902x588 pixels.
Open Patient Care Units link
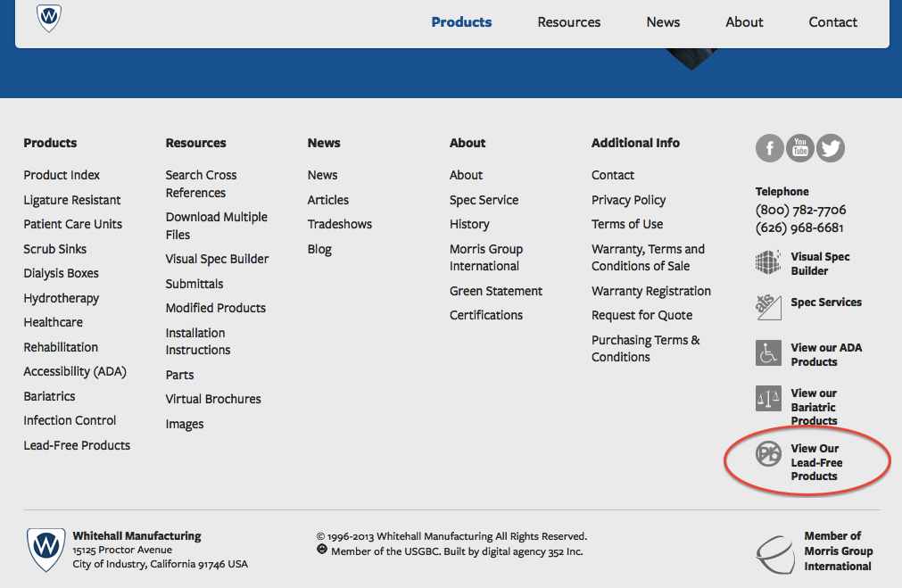pyautogui.click(x=72, y=224)
